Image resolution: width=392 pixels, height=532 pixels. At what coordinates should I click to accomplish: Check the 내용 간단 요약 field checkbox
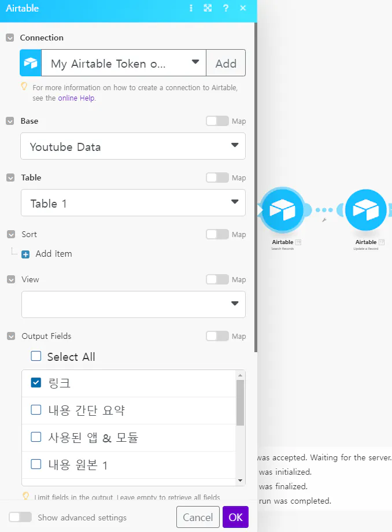point(36,410)
